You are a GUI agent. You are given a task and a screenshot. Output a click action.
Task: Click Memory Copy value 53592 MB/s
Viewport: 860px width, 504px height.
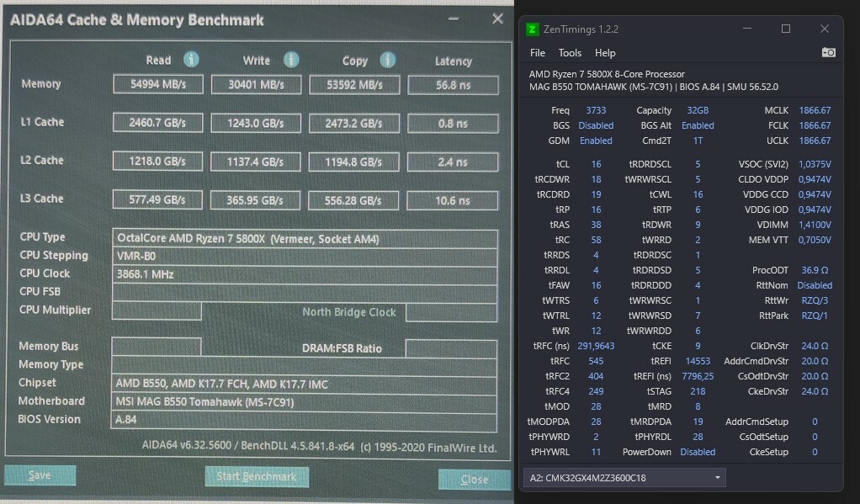pos(354,85)
